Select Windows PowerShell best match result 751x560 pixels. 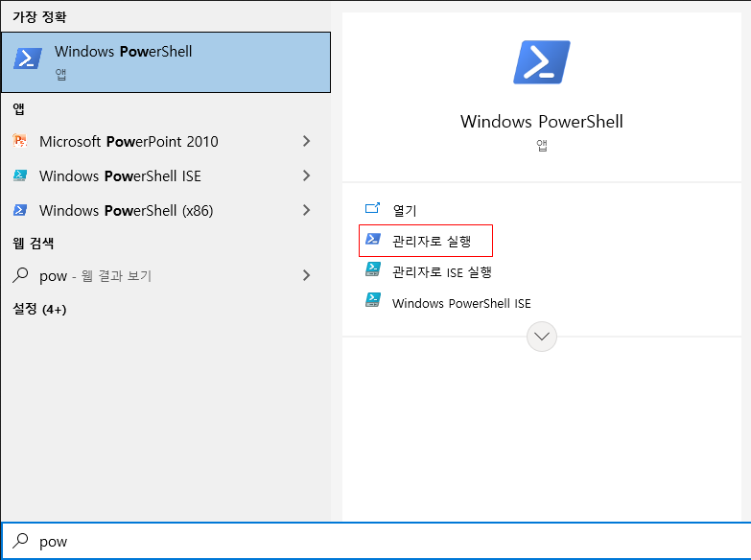pos(166,62)
